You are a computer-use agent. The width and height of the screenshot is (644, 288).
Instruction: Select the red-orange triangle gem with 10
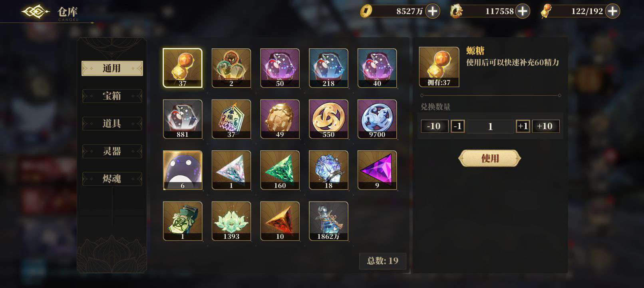(280, 221)
